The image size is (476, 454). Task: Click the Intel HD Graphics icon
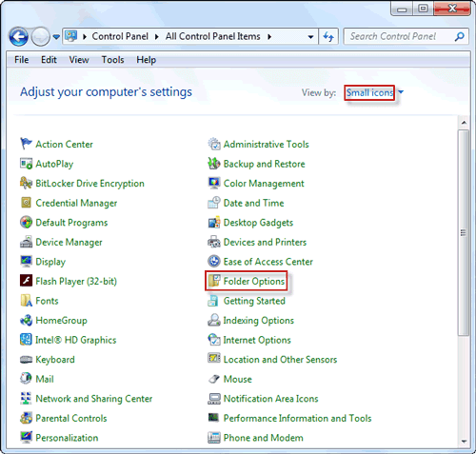(26, 340)
